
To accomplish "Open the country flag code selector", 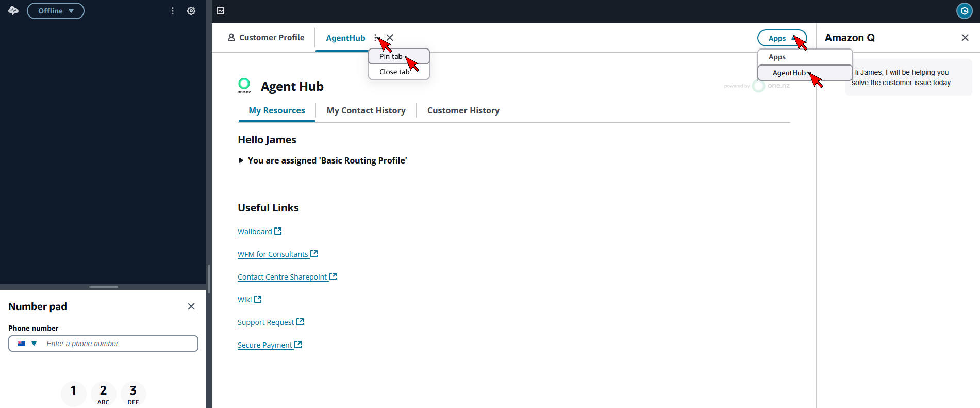I will coord(27,344).
